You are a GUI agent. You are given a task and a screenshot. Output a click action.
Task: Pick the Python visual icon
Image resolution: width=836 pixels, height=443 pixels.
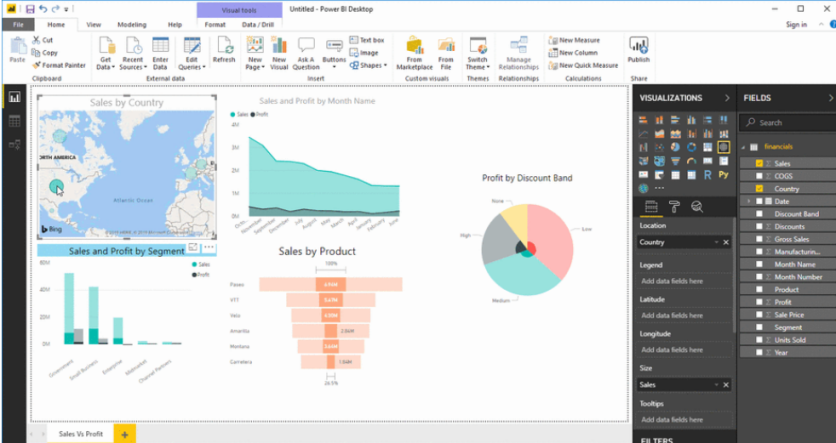[724, 174]
